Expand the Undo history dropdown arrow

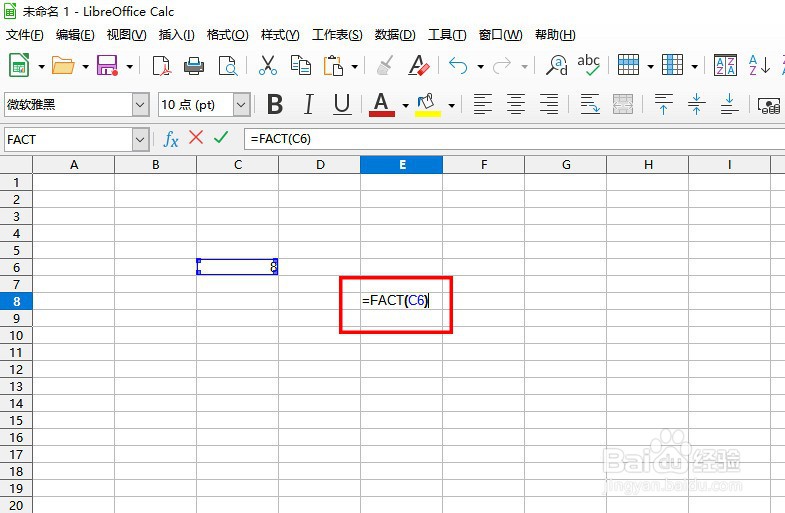pos(480,66)
